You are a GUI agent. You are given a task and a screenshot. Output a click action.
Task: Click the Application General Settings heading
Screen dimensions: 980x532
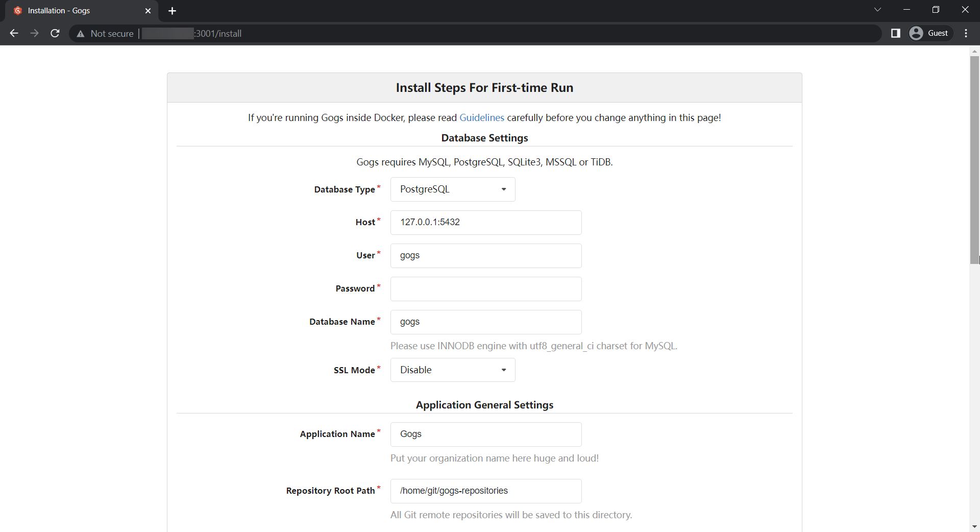point(484,405)
